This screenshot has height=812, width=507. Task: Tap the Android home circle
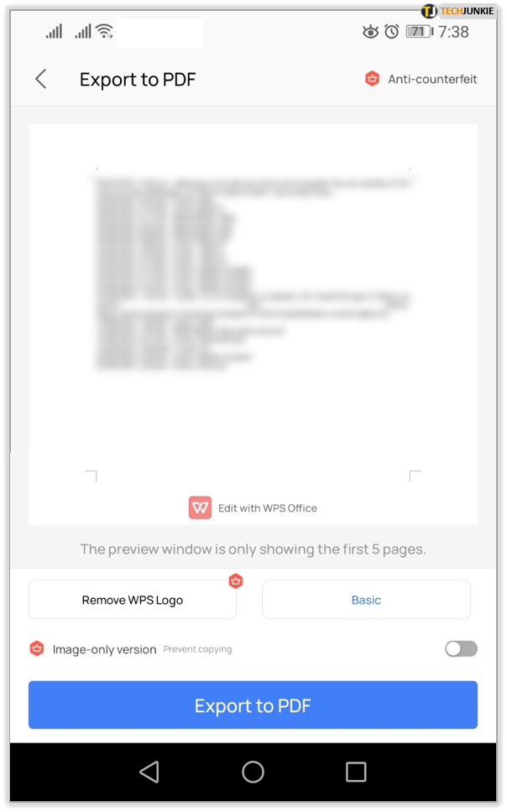click(253, 772)
